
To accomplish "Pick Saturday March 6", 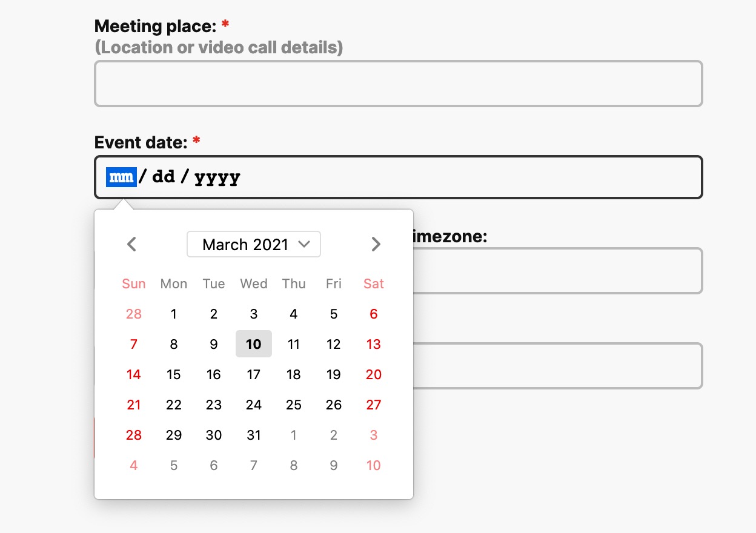I will pos(374,314).
